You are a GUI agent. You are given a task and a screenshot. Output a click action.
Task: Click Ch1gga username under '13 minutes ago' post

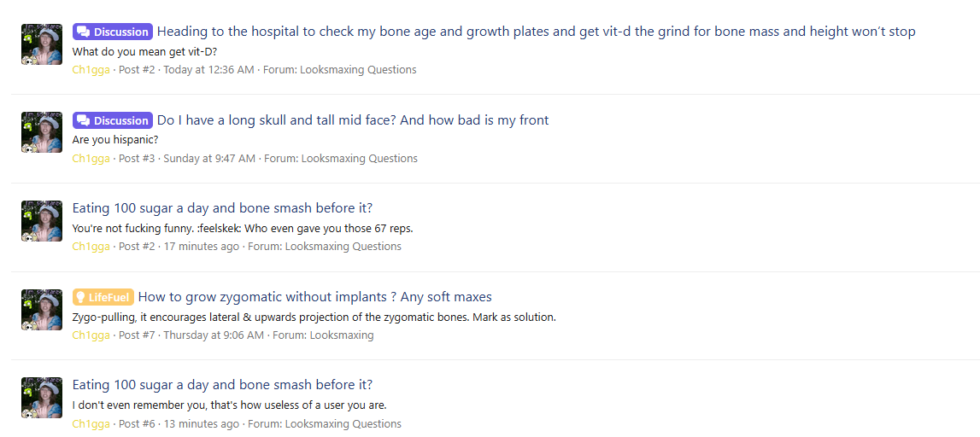tap(91, 424)
